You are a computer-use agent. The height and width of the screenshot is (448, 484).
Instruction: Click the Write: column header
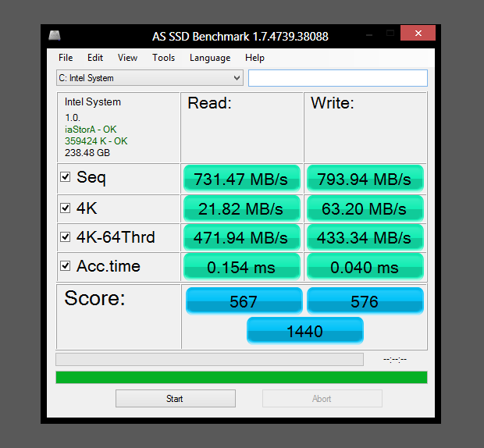333,103
